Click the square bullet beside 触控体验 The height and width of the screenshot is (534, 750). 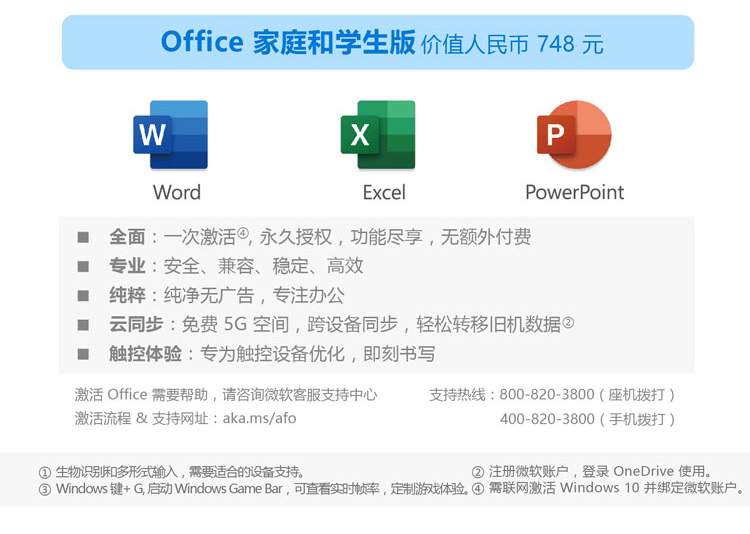pyautogui.click(x=84, y=354)
